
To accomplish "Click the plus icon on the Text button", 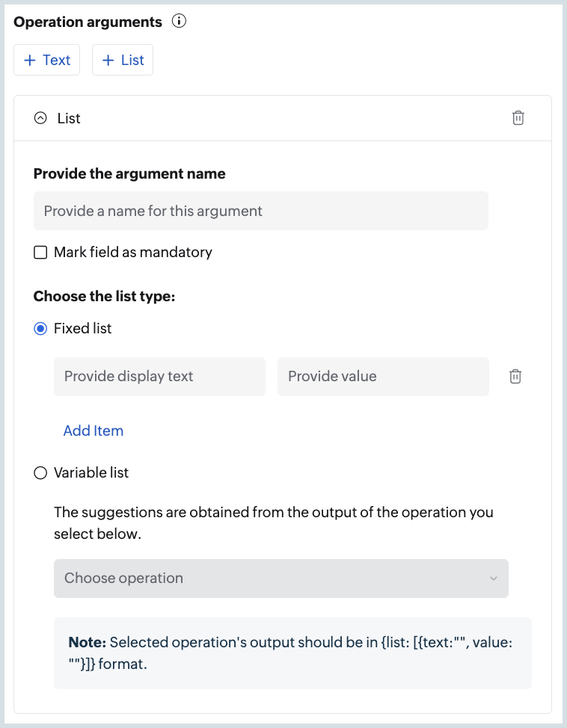I will (x=29, y=60).
